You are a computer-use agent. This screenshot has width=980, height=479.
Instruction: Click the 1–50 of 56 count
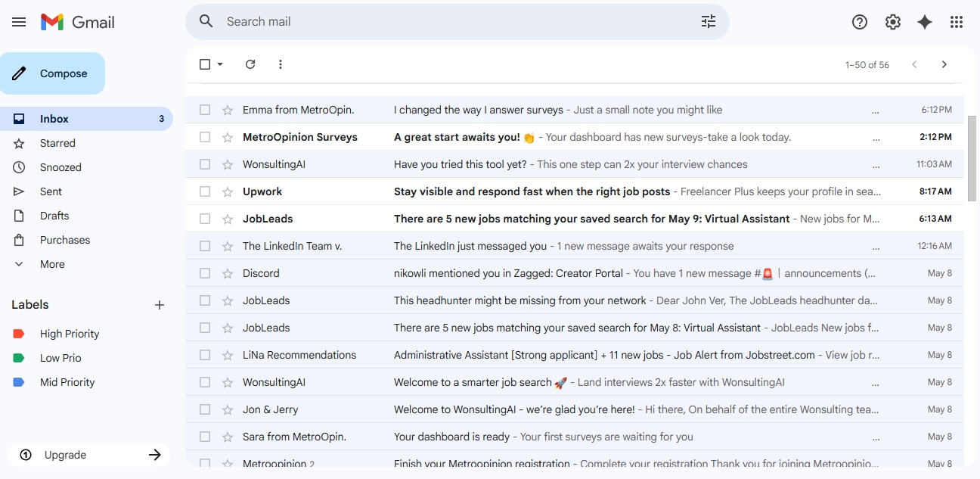(x=867, y=65)
